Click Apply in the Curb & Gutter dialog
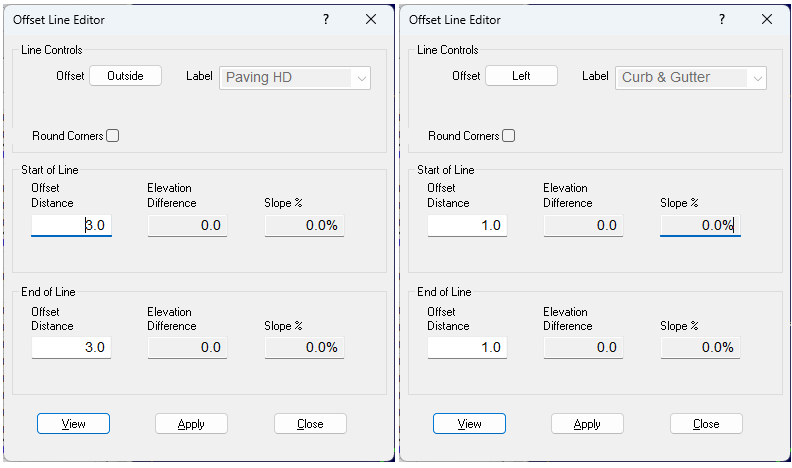Image resolution: width=792 pixels, height=468 pixels. pos(587,424)
